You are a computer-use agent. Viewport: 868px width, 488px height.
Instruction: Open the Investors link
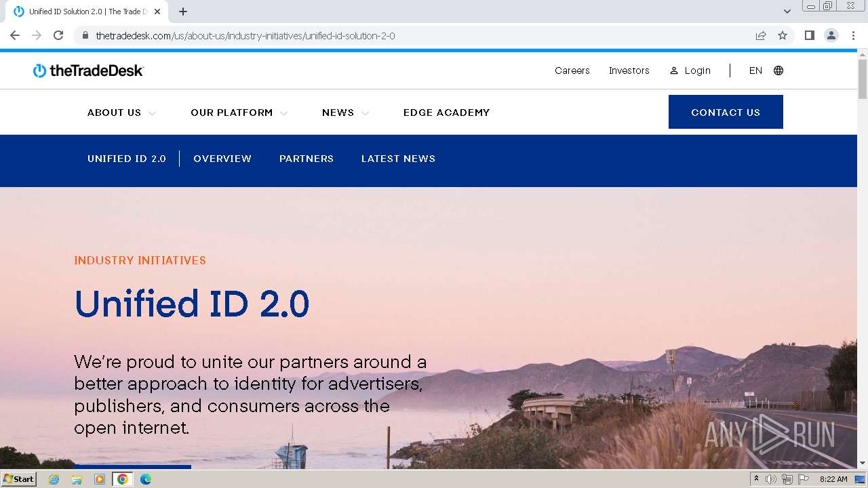629,70
